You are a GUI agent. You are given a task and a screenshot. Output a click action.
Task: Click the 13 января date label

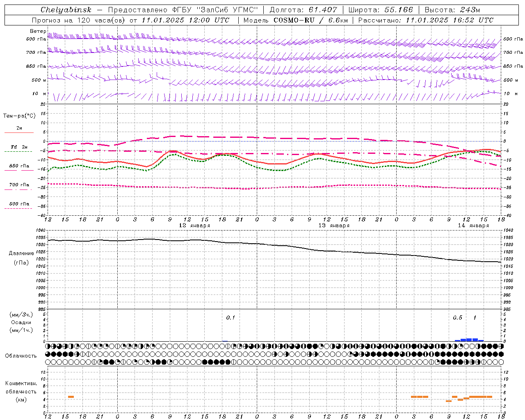[x=334, y=226]
